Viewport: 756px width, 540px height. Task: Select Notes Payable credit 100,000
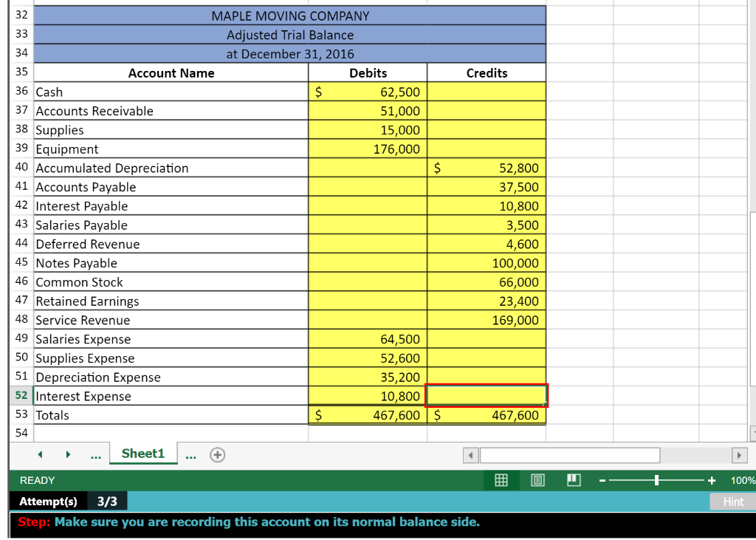click(x=487, y=263)
